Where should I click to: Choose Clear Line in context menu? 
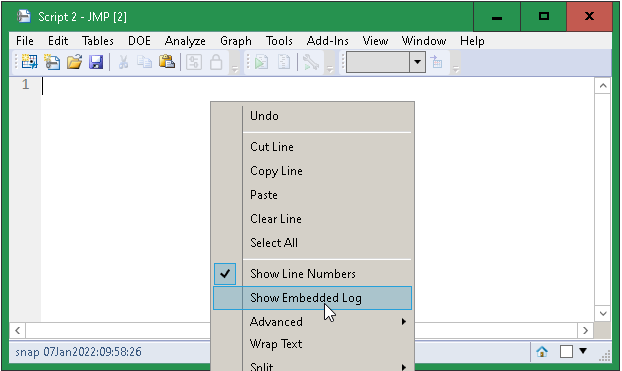coord(313,219)
